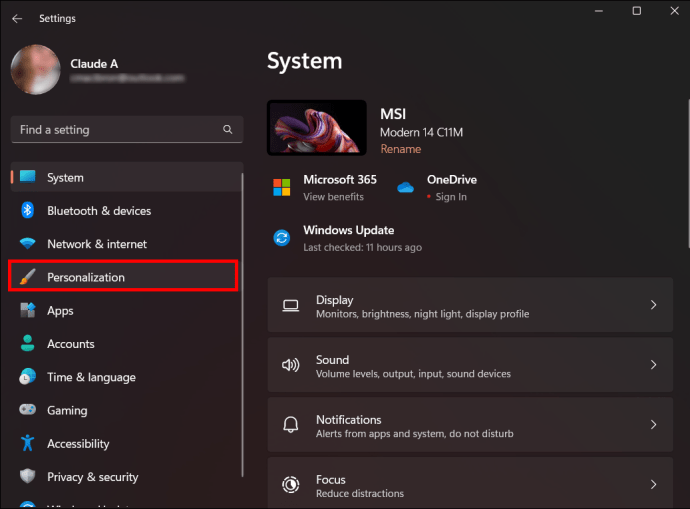The image size is (690, 509).
Task: Maximize the Settings window
Action: point(636,11)
